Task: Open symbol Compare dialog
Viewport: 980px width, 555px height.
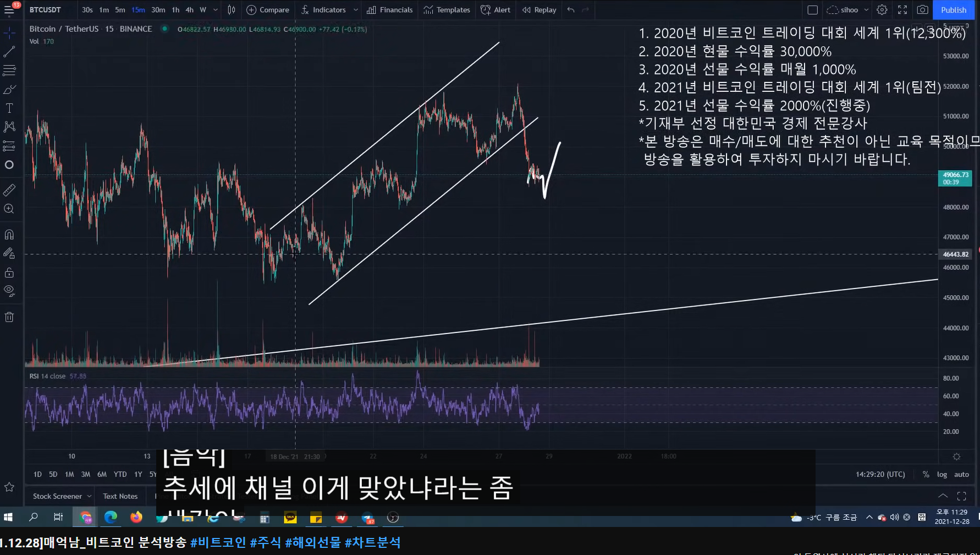Action: [268, 10]
